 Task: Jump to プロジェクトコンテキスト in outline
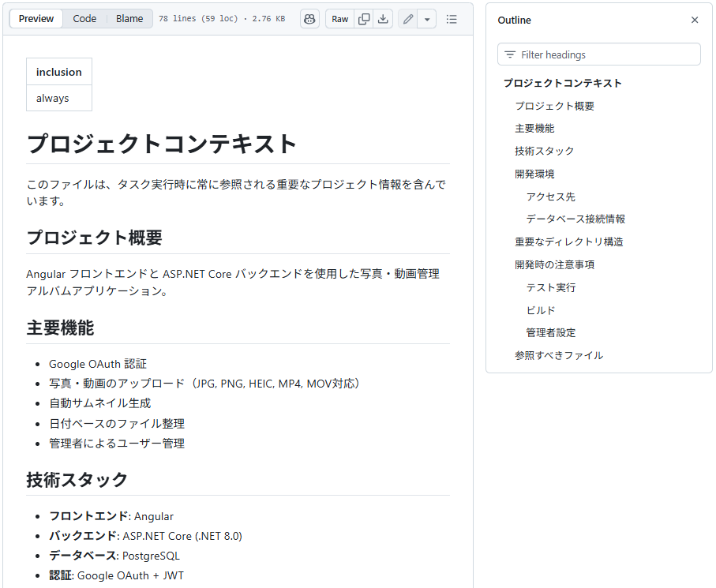(563, 83)
